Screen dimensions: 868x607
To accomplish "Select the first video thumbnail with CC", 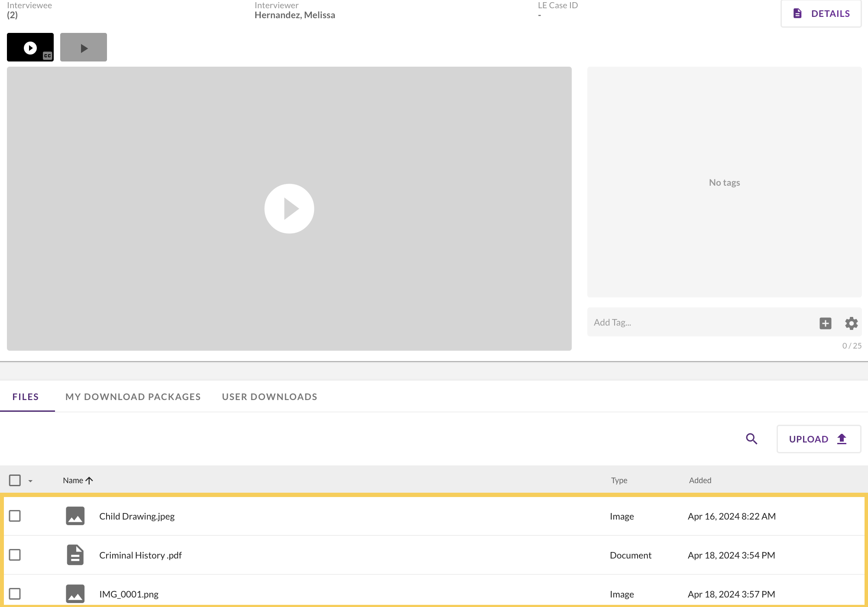I will point(30,47).
